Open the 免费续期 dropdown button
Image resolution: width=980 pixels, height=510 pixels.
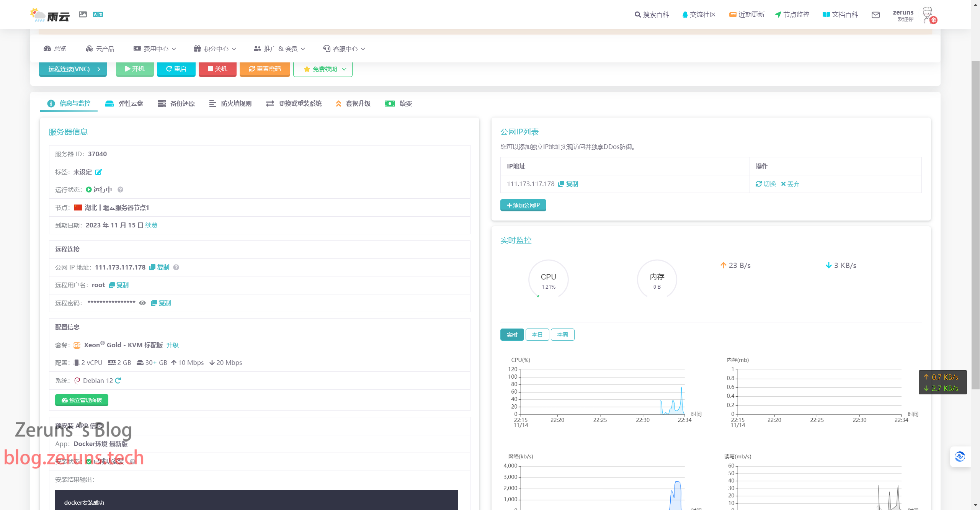pyautogui.click(x=323, y=69)
